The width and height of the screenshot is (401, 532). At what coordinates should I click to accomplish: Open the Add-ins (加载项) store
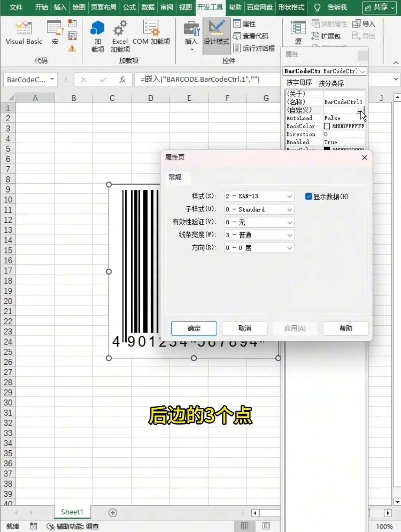pyautogui.click(x=98, y=36)
